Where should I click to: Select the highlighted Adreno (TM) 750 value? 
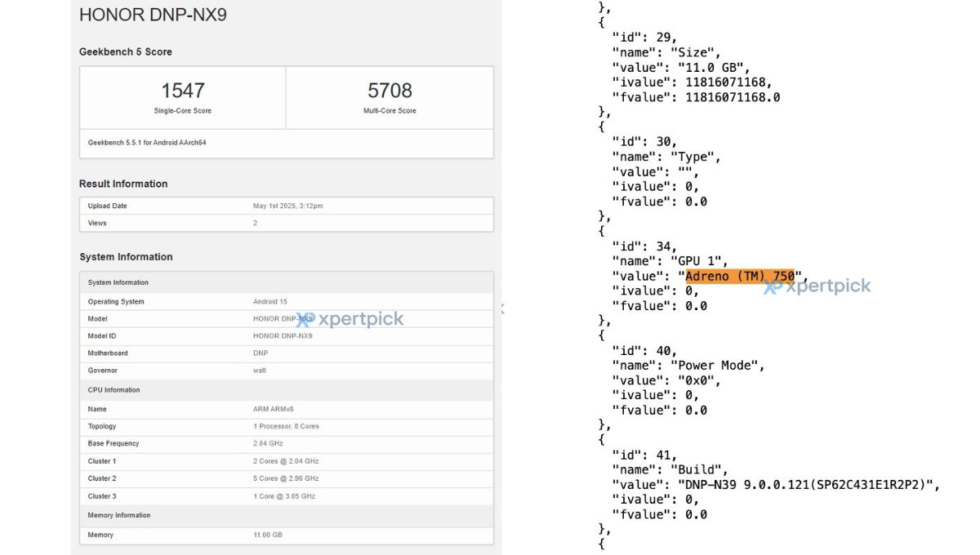740,276
